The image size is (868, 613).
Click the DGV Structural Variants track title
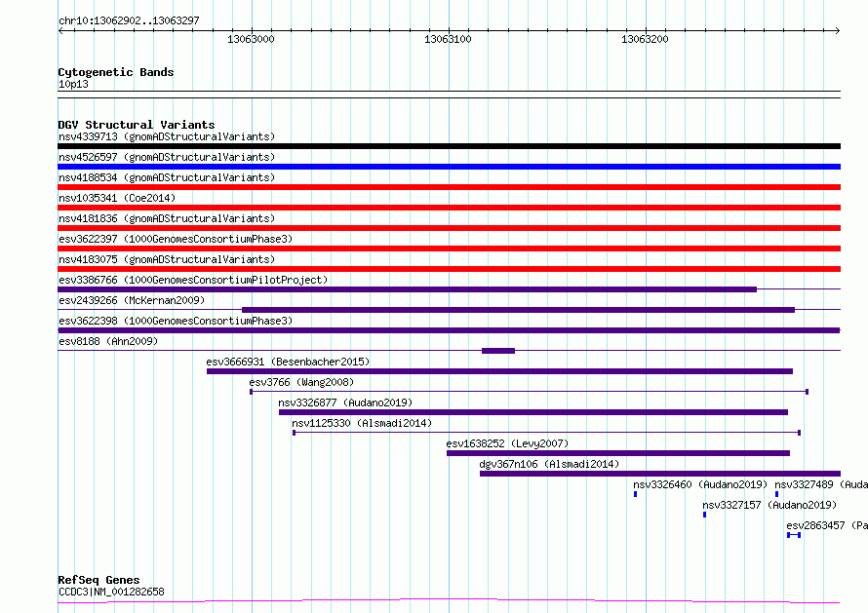(137, 125)
